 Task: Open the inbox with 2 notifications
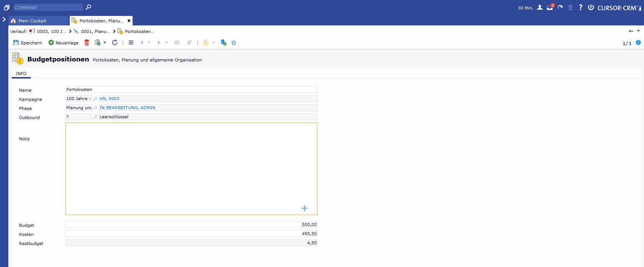550,8
